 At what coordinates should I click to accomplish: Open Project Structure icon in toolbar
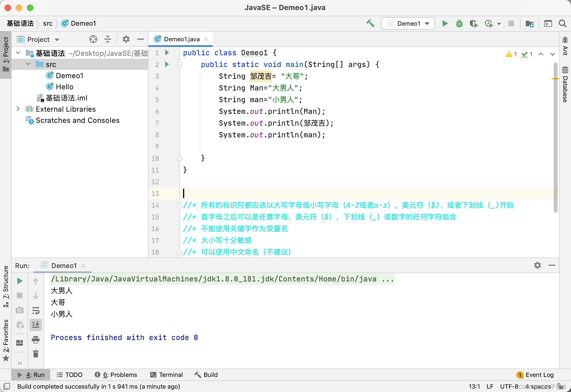(x=529, y=23)
